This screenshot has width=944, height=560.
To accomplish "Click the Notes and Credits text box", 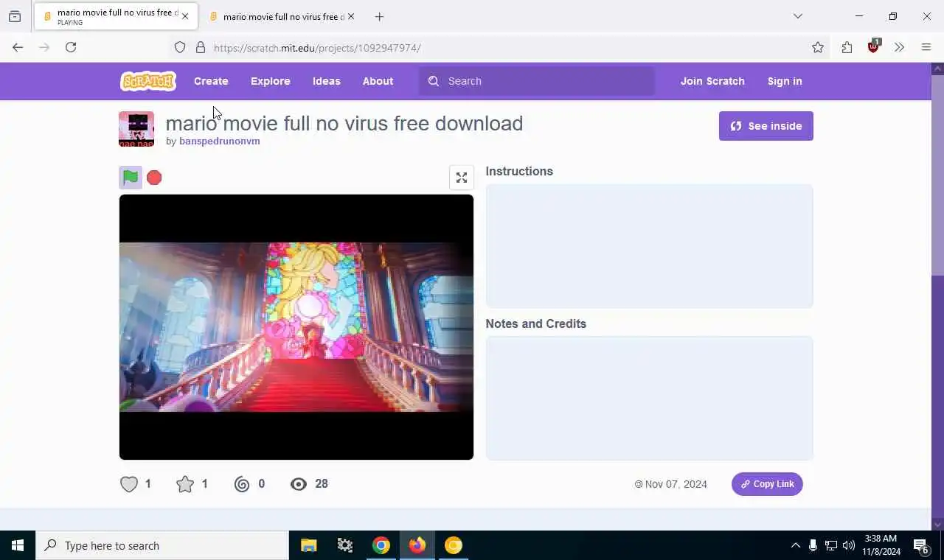I will 649,399.
